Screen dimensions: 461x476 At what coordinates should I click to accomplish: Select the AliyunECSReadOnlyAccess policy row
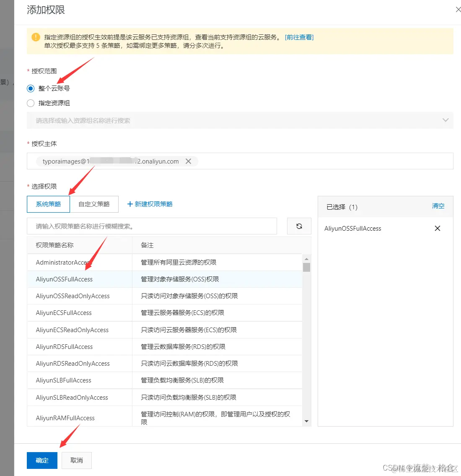(168, 330)
